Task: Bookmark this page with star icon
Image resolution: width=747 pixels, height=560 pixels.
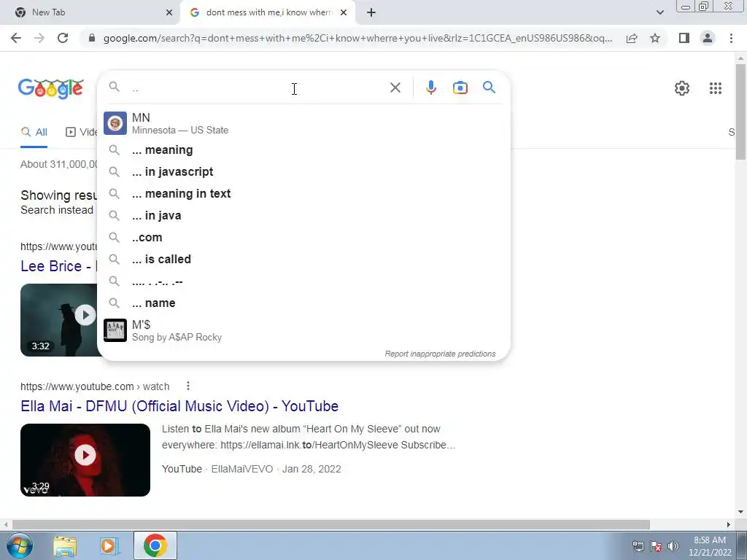Action: click(x=655, y=38)
